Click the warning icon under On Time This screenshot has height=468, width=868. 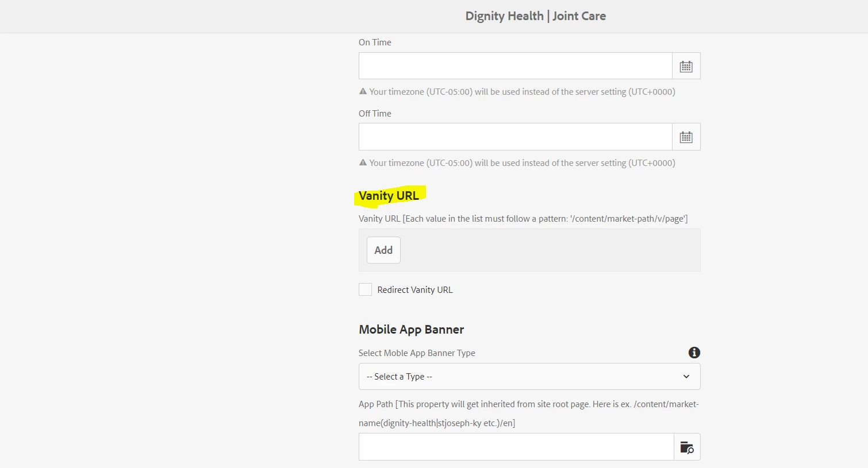(363, 91)
